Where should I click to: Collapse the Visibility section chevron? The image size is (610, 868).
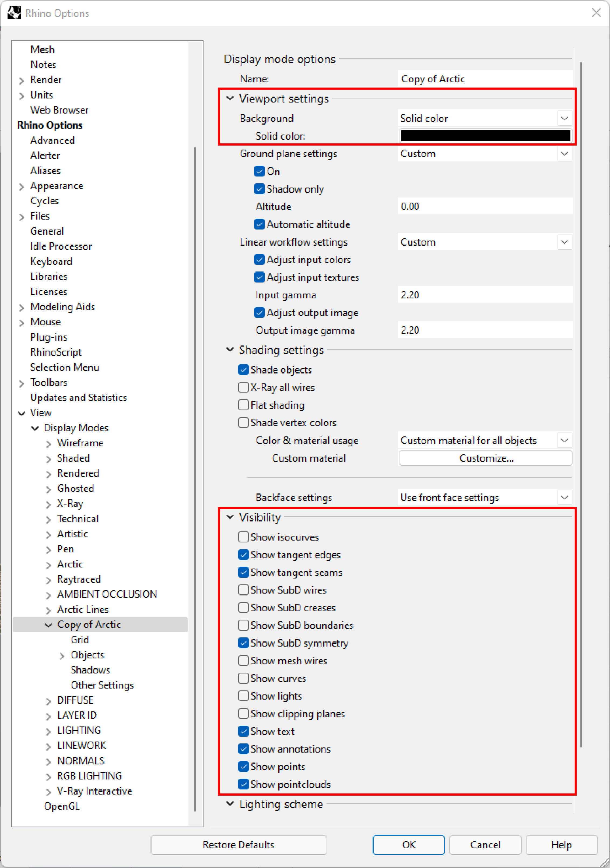230,517
